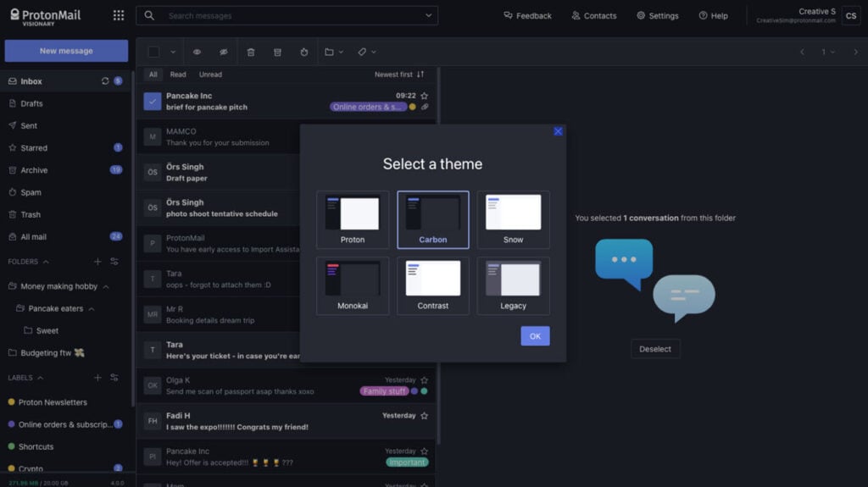Choose the Contrast theme
This screenshot has width=868, height=487.
click(433, 285)
